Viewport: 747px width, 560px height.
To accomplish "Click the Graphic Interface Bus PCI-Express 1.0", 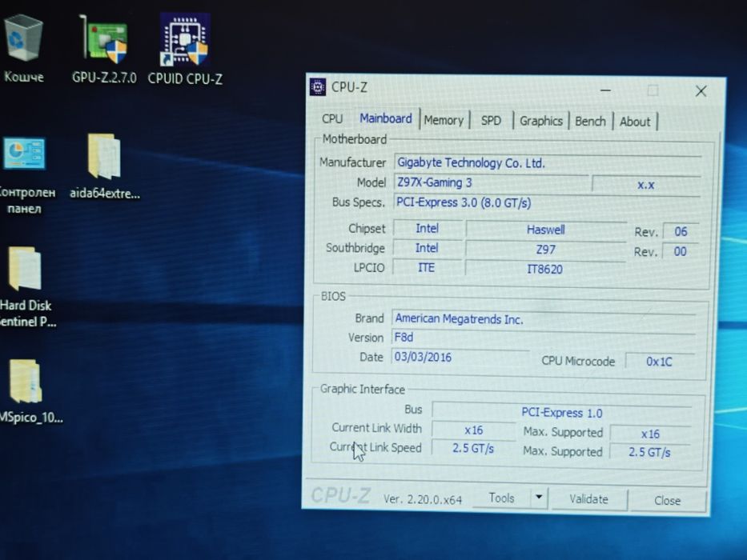I will click(x=562, y=412).
